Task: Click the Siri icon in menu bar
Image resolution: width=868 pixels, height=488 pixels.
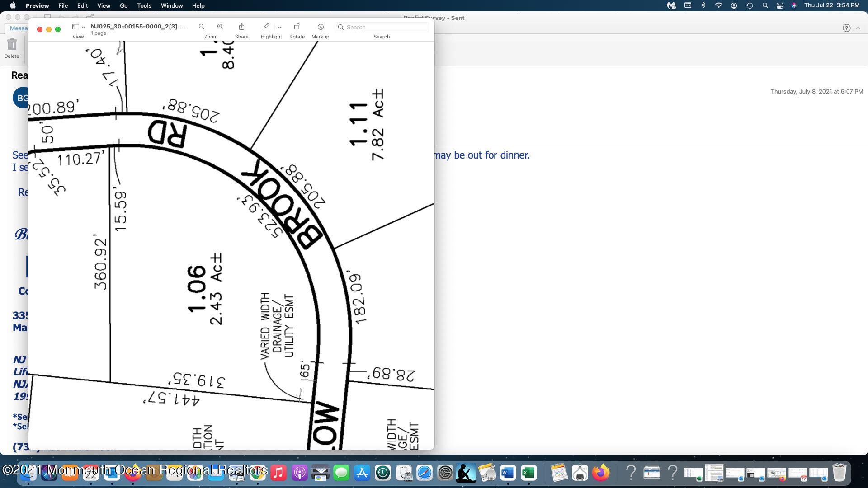Action: [794, 5]
